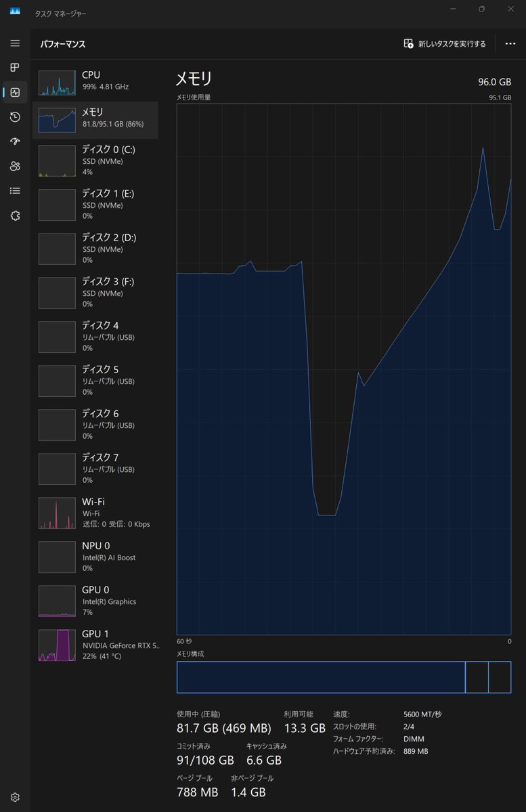Viewport: 526px width, 812px height.
Task: Maximize the Task Manager window
Action: click(x=482, y=9)
